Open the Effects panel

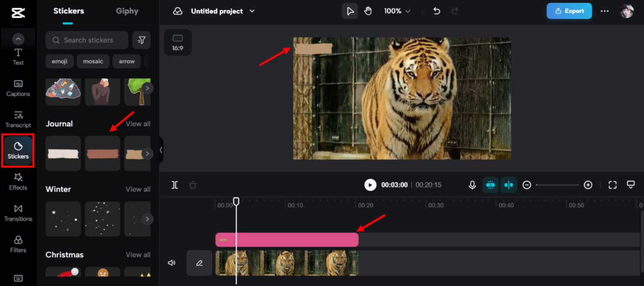[x=18, y=182]
